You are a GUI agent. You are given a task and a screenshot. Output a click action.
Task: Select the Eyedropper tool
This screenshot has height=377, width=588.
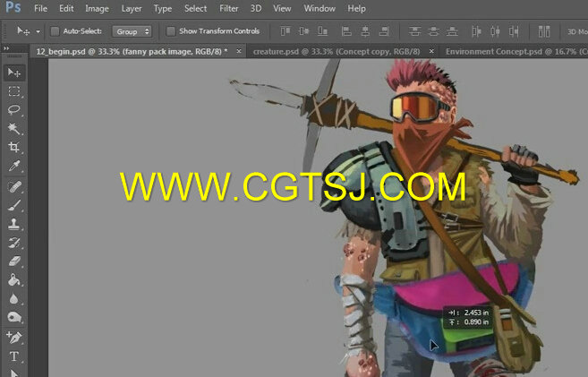pyautogui.click(x=14, y=166)
